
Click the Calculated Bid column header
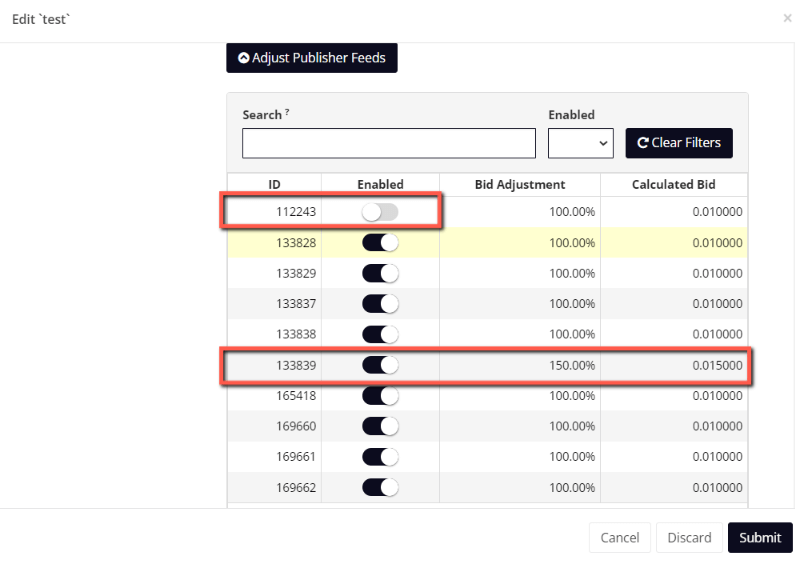[x=673, y=185]
